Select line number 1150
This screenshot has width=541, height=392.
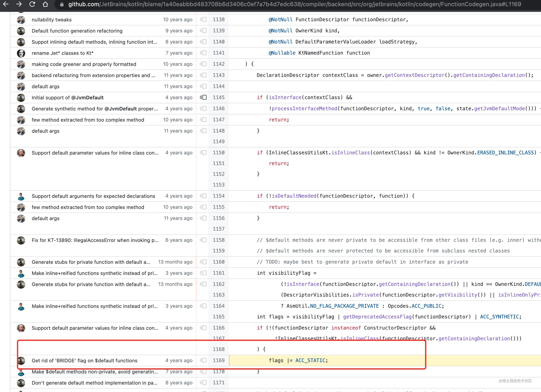click(x=219, y=153)
